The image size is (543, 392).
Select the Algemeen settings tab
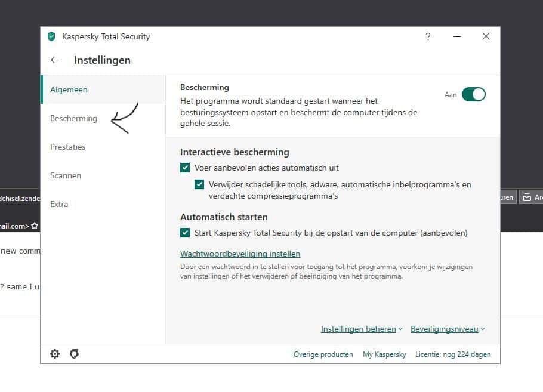[103, 89]
